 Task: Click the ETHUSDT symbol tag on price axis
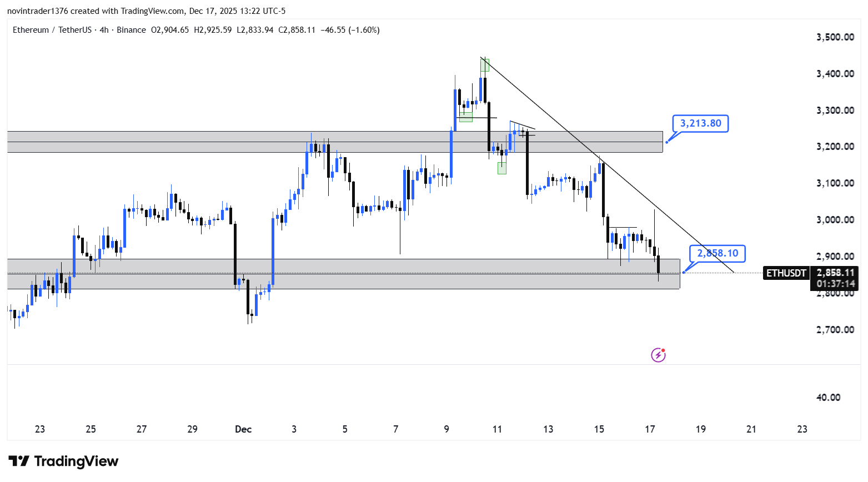[786, 273]
